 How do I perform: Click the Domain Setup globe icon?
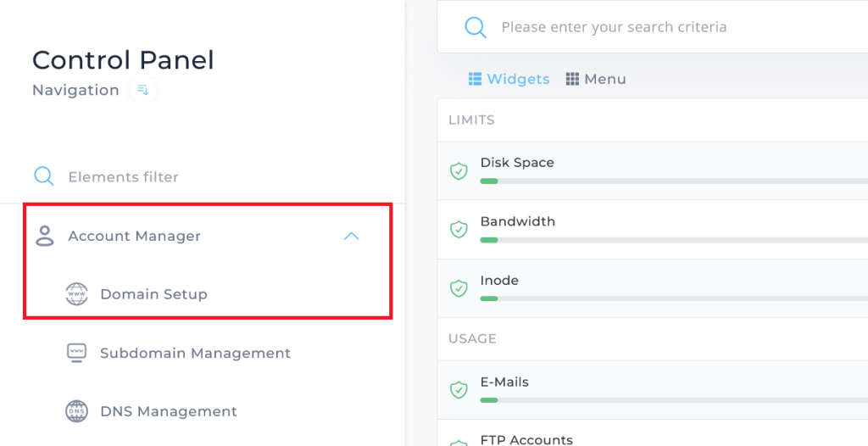pyautogui.click(x=76, y=294)
